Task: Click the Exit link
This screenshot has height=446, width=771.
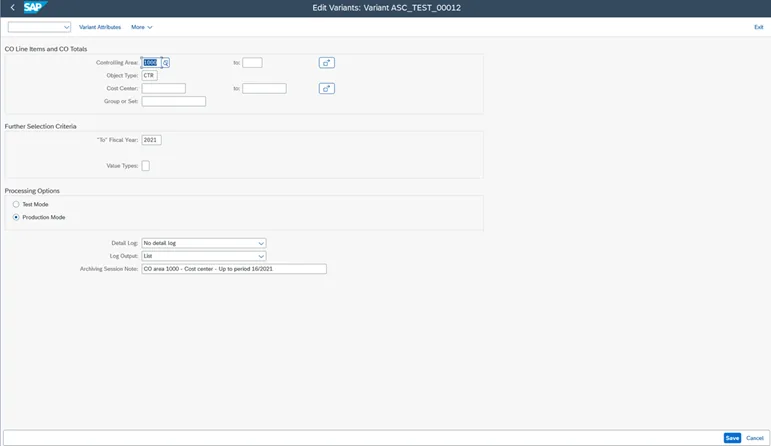Action: (x=759, y=27)
